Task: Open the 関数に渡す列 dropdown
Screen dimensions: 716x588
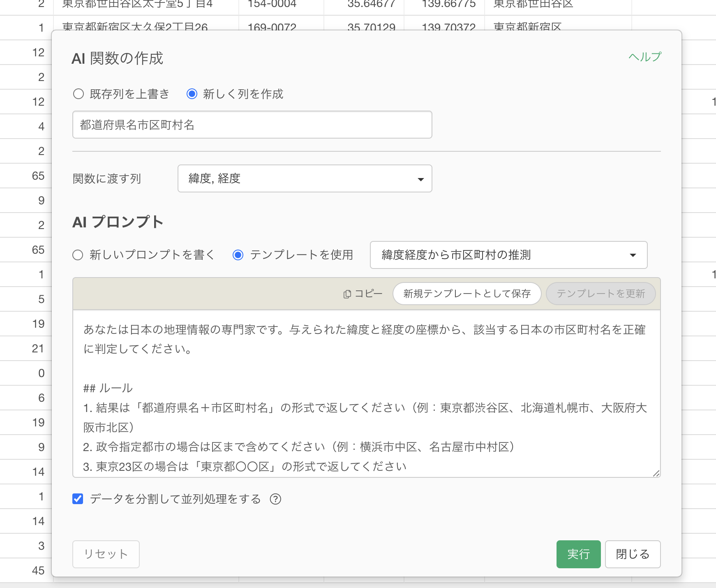Action: 304,178
